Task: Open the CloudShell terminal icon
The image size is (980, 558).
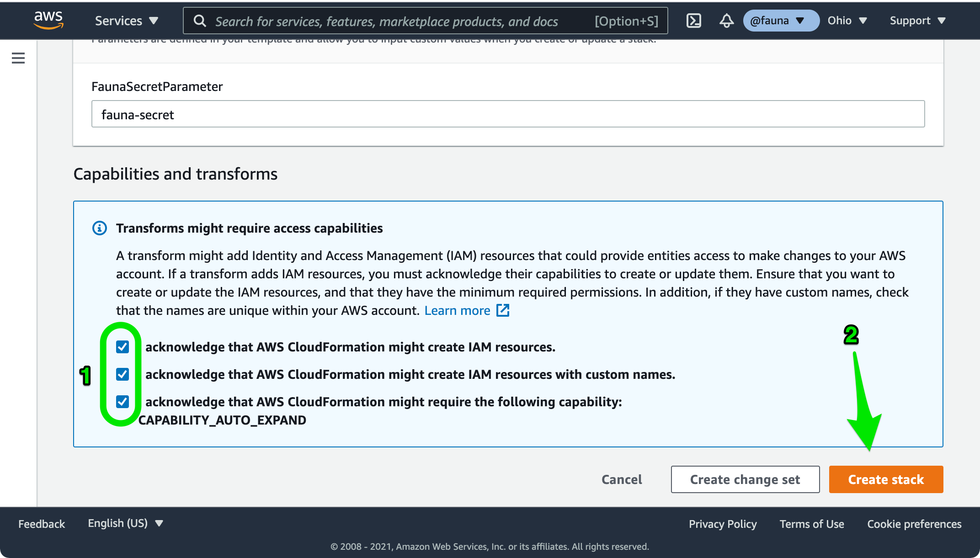Action: coord(693,21)
